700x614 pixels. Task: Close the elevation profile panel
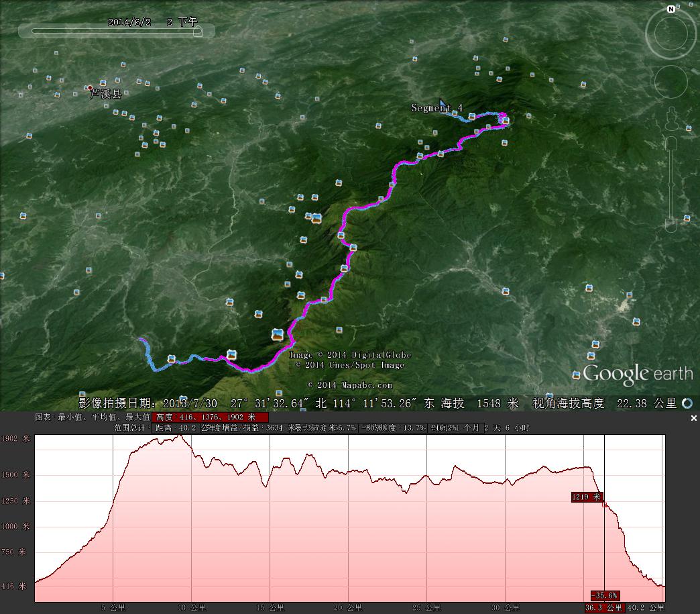click(x=694, y=418)
